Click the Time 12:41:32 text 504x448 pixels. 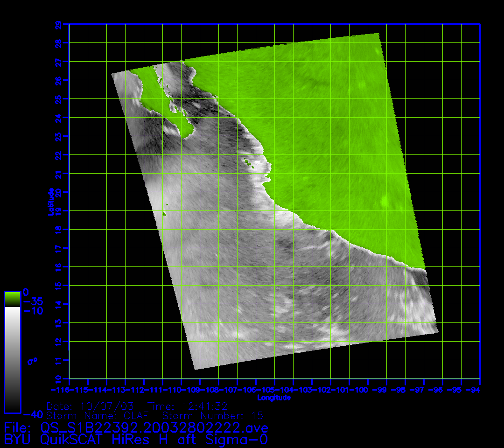tap(188, 406)
